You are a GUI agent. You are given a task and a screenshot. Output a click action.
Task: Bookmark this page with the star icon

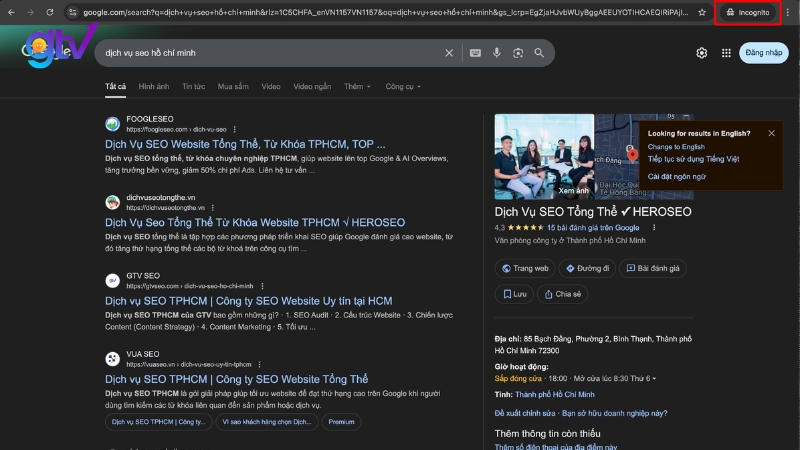click(702, 12)
